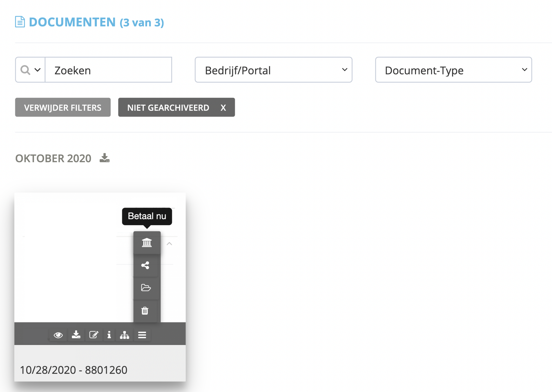Click the Betaal nu bank icon

(x=147, y=242)
